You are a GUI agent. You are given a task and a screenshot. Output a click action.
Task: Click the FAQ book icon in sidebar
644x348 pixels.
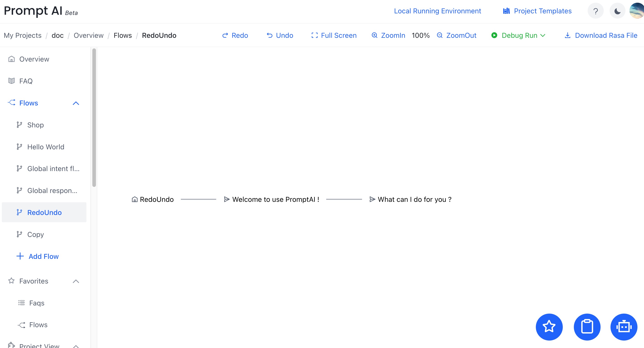coord(12,81)
